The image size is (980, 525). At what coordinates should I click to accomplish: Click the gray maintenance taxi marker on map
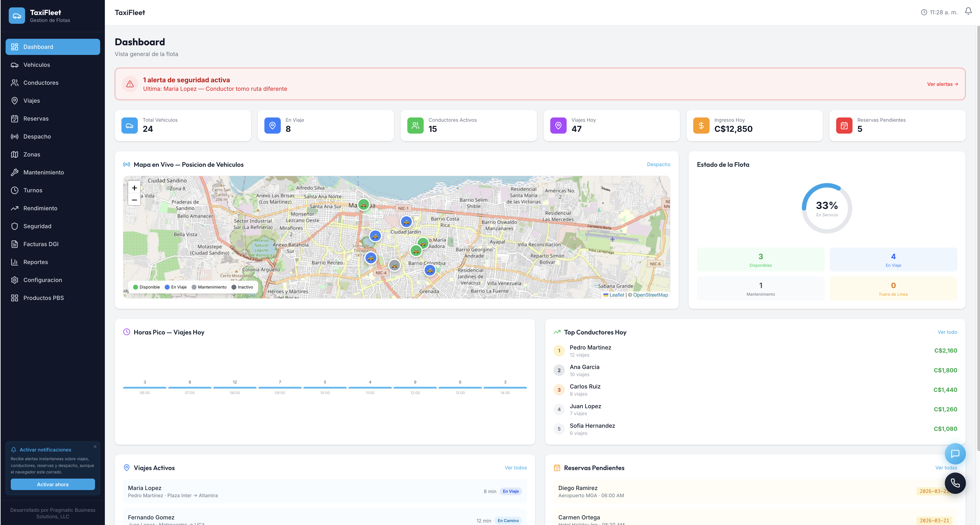[x=394, y=265]
